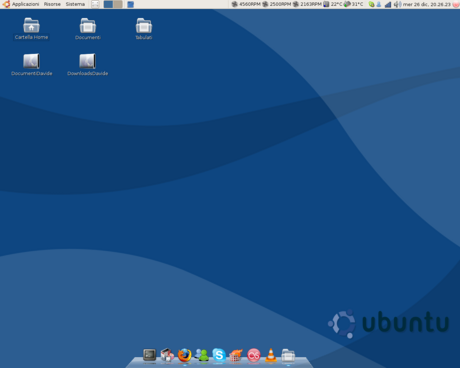Open the volume control applet
This screenshot has width=460, height=368.
tap(397, 4)
